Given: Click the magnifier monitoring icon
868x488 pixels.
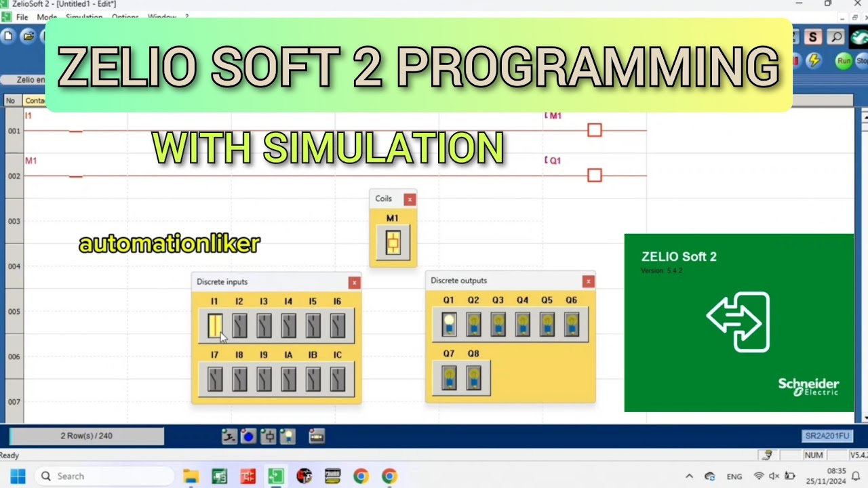Looking at the screenshot, I should [x=837, y=37].
